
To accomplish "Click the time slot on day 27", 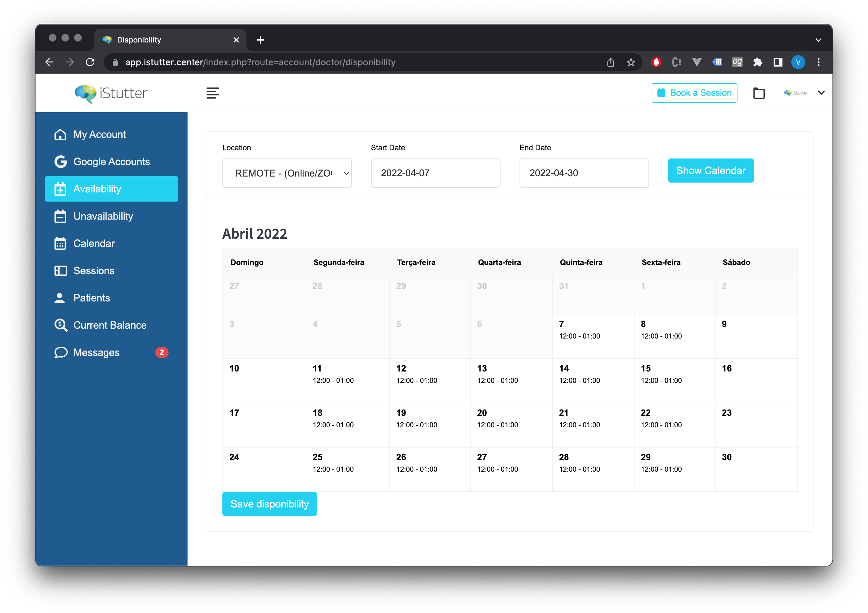I will (x=497, y=469).
